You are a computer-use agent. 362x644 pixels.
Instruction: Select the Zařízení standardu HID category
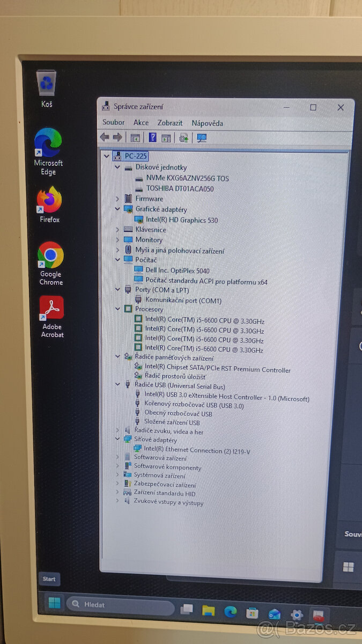pos(164,493)
